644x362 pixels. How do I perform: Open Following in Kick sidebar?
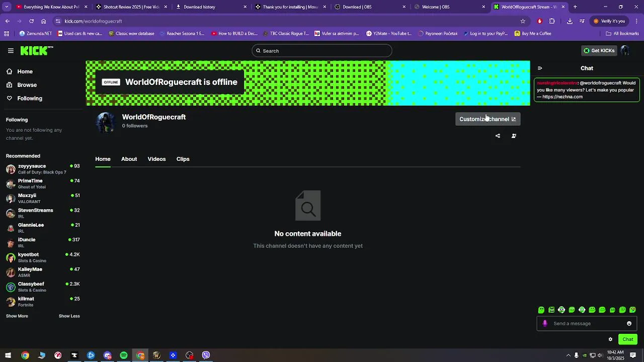(x=25, y=99)
